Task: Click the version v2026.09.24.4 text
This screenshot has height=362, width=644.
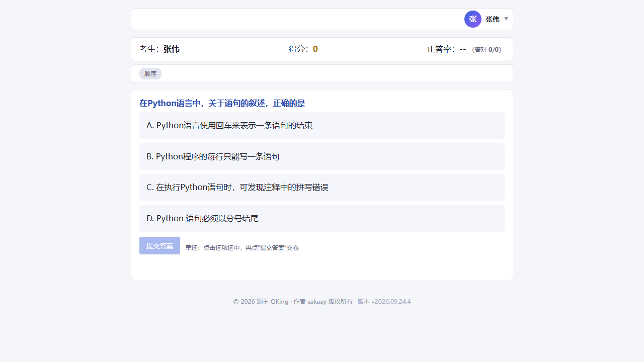Action: (x=384, y=302)
